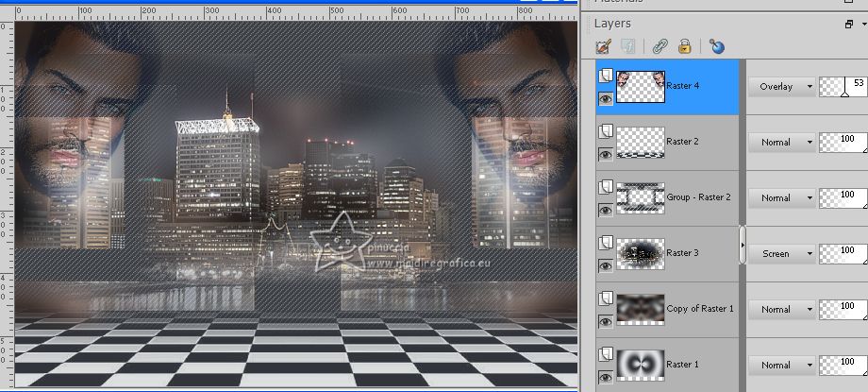Open the Layers panel options arrow
This screenshot has height=392, width=868.
click(x=864, y=24)
